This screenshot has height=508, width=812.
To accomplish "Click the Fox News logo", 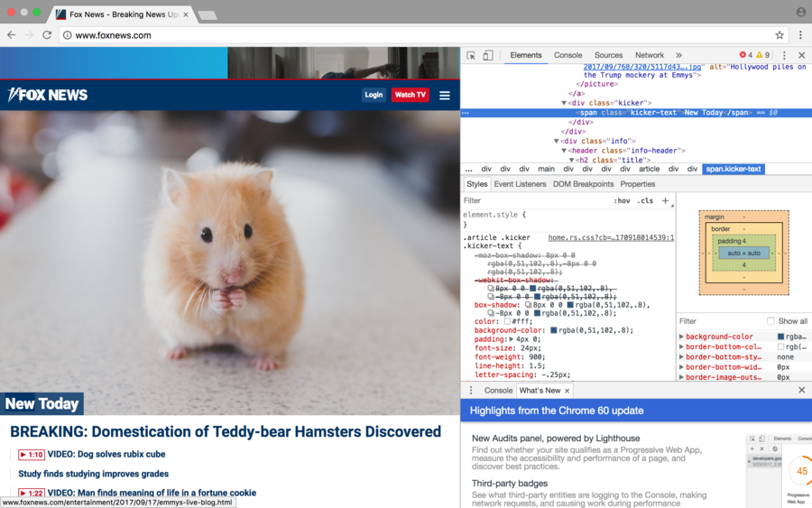I will coord(48,95).
